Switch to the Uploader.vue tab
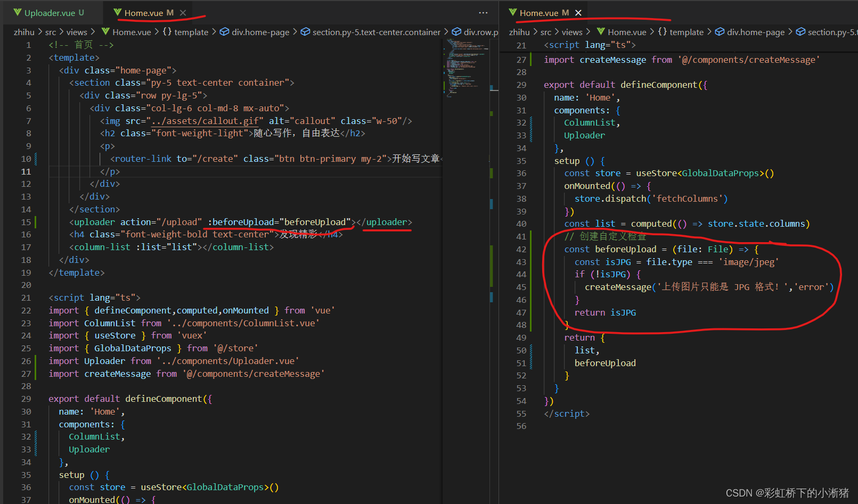858x504 pixels. [x=49, y=13]
